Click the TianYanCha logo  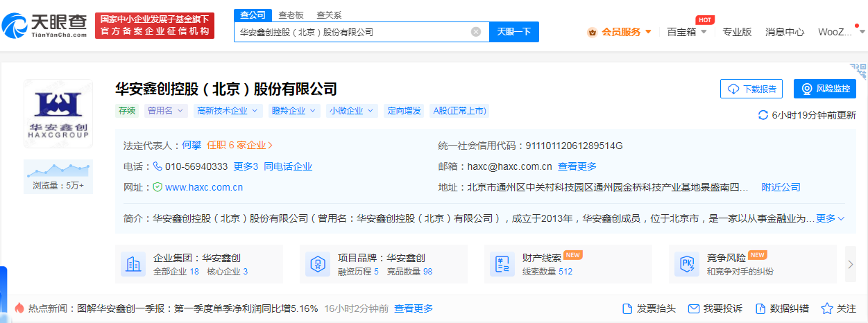tap(44, 26)
